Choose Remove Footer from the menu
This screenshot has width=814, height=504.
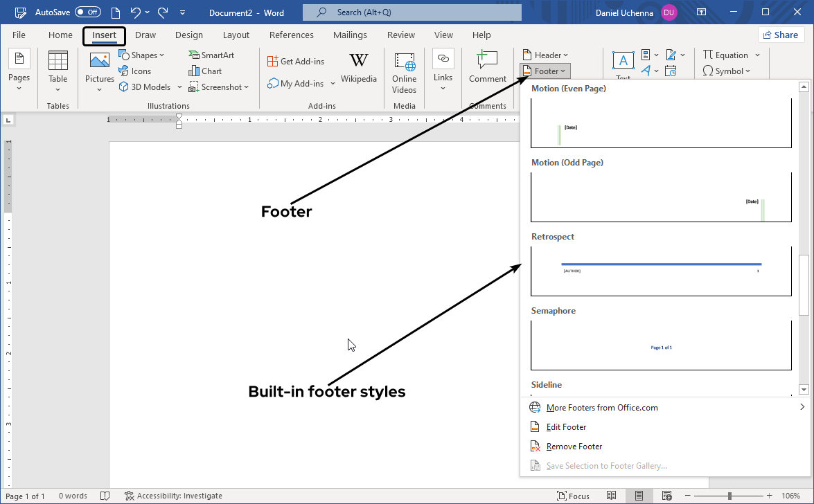[x=574, y=446]
